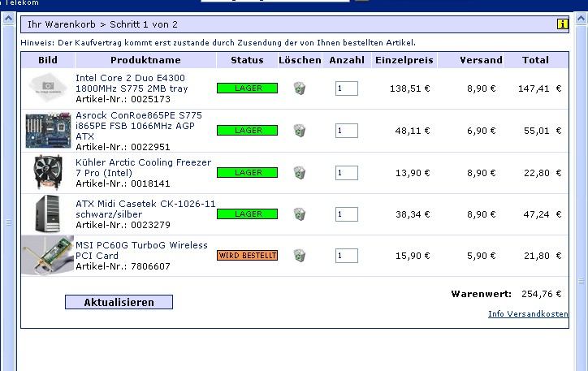Click the right scrollbar grip handle
The height and width of the screenshot is (371, 588).
(x=582, y=281)
